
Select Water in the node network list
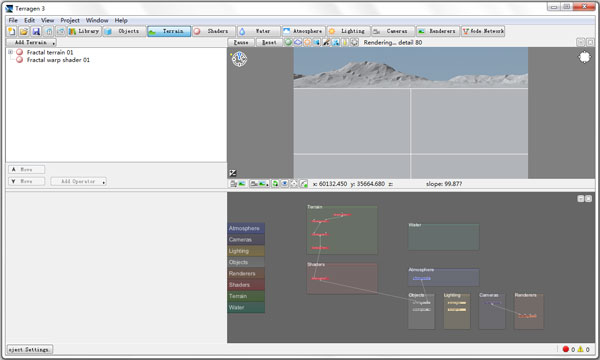click(x=246, y=307)
